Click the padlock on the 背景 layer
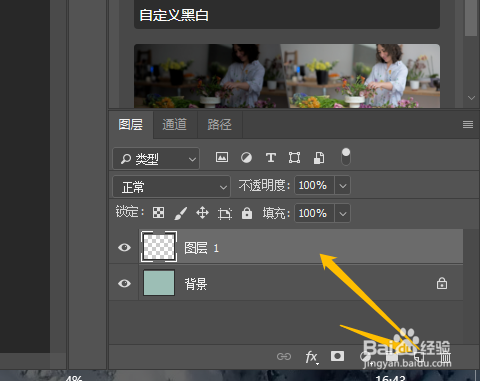The image size is (480, 381). tap(442, 283)
